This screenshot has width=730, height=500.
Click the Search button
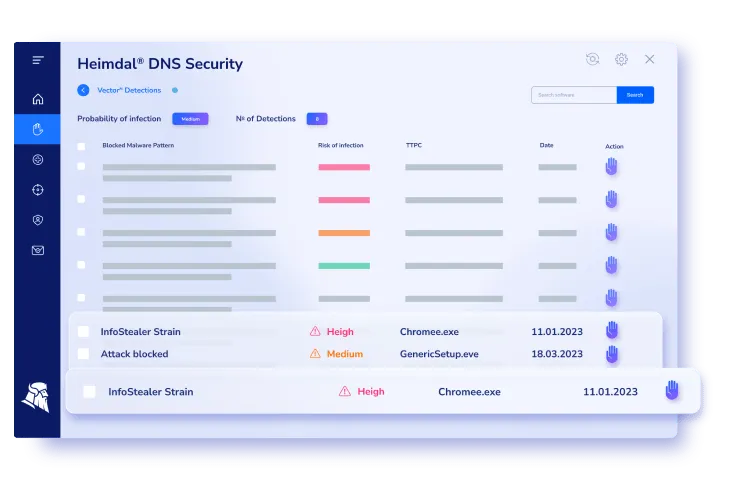click(635, 95)
